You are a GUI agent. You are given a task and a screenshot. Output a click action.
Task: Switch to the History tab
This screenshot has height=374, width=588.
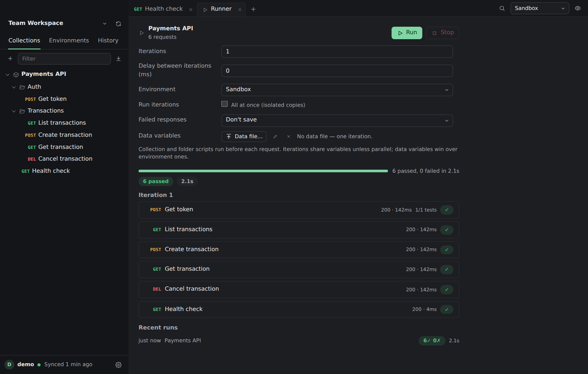pyautogui.click(x=108, y=41)
